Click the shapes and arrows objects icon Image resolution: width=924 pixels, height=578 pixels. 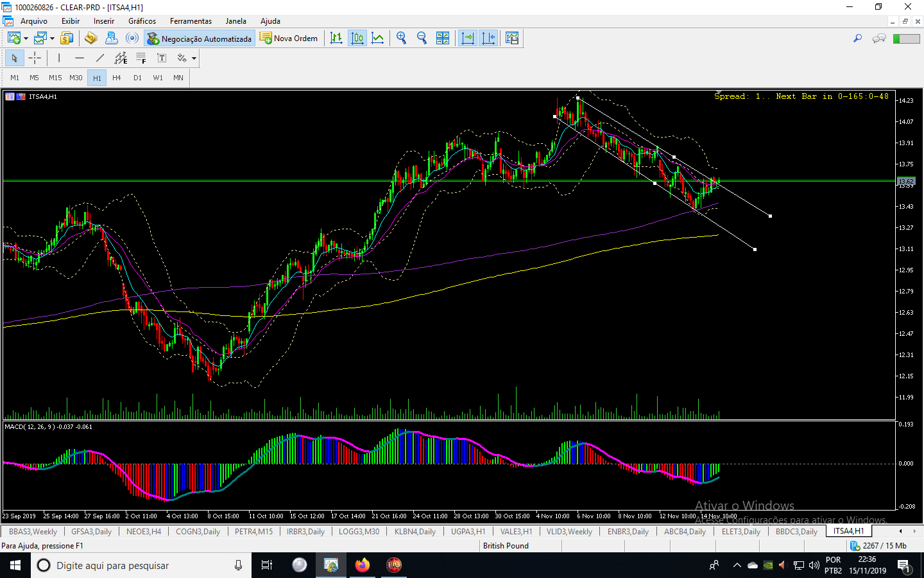pos(182,58)
